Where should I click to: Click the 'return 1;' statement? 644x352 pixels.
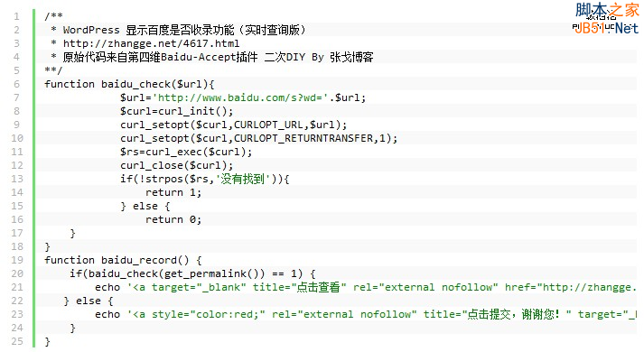(x=173, y=192)
